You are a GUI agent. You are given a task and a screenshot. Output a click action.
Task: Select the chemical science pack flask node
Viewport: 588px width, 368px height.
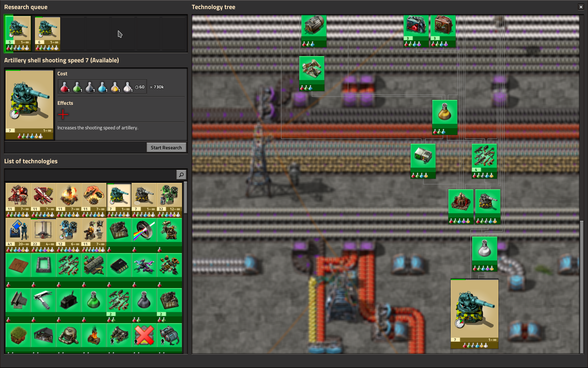click(484, 249)
